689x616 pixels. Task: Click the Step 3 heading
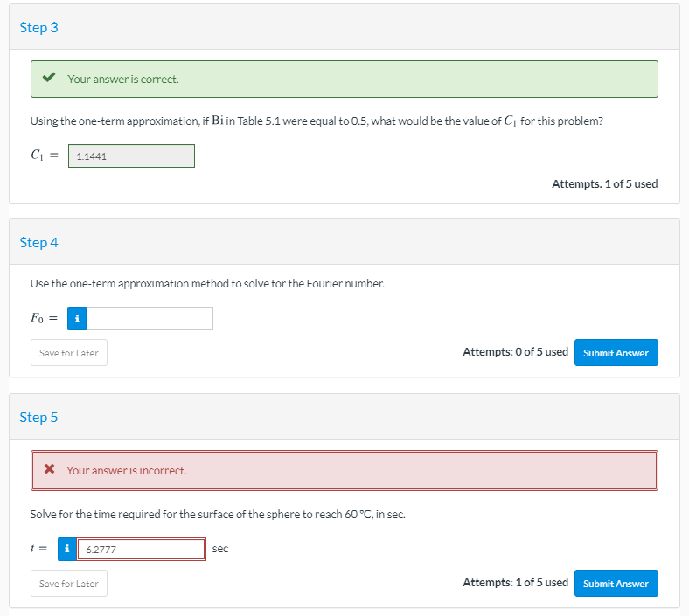click(38, 27)
